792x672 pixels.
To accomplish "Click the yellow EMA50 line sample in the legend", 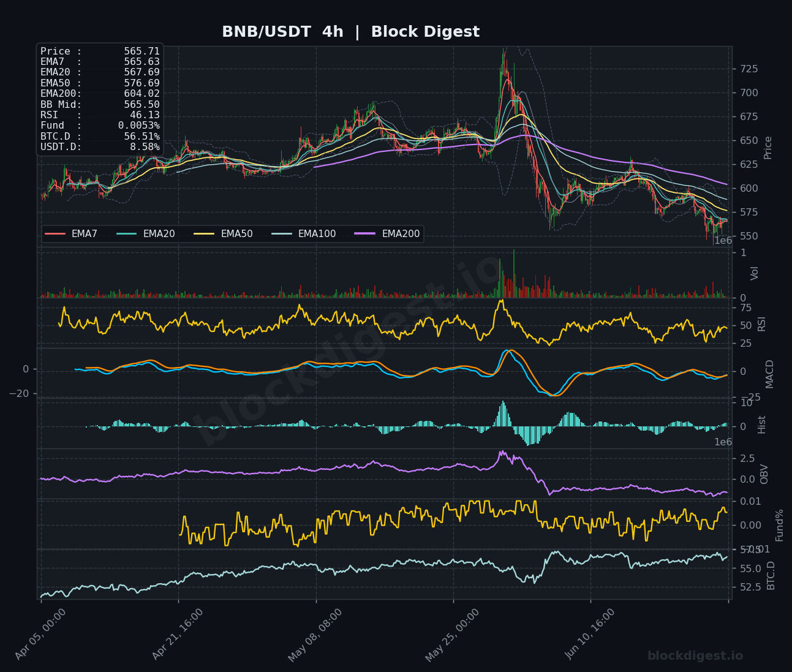I will (205, 234).
